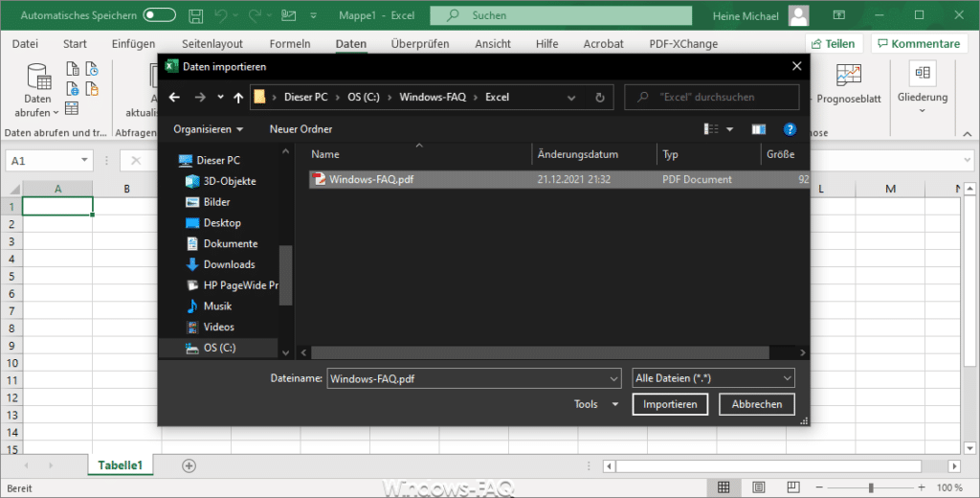Image resolution: width=980 pixels, height=498 pixels.
Task: Open the view options dropdown arrow
Action: 729,129
